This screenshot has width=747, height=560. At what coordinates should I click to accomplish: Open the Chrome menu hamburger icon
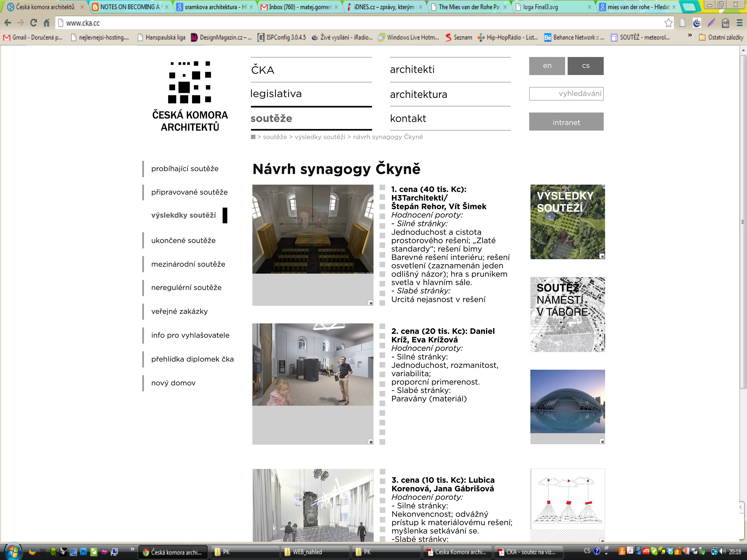(x=739, y=23)
